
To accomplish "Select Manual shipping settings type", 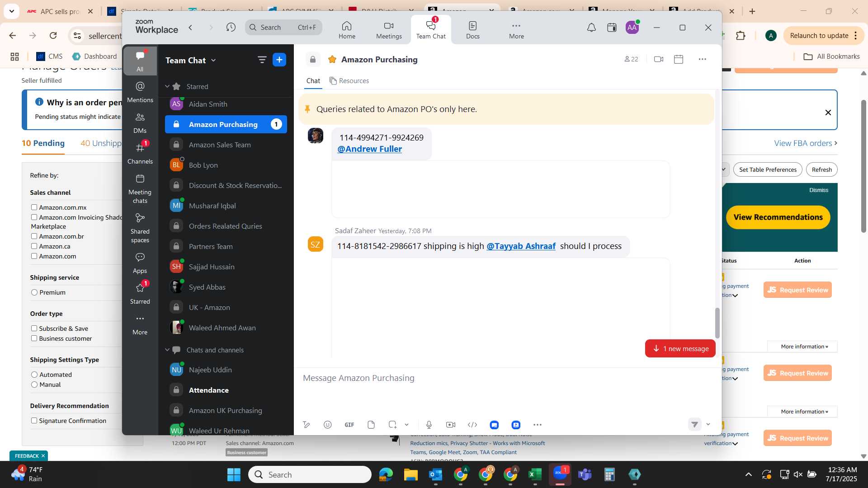I will 34,385.
